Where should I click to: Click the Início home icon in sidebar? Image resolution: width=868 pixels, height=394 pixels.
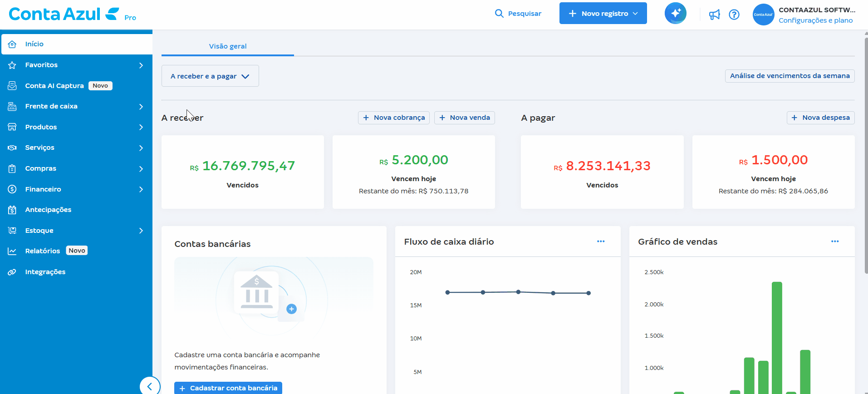point(12,44)
